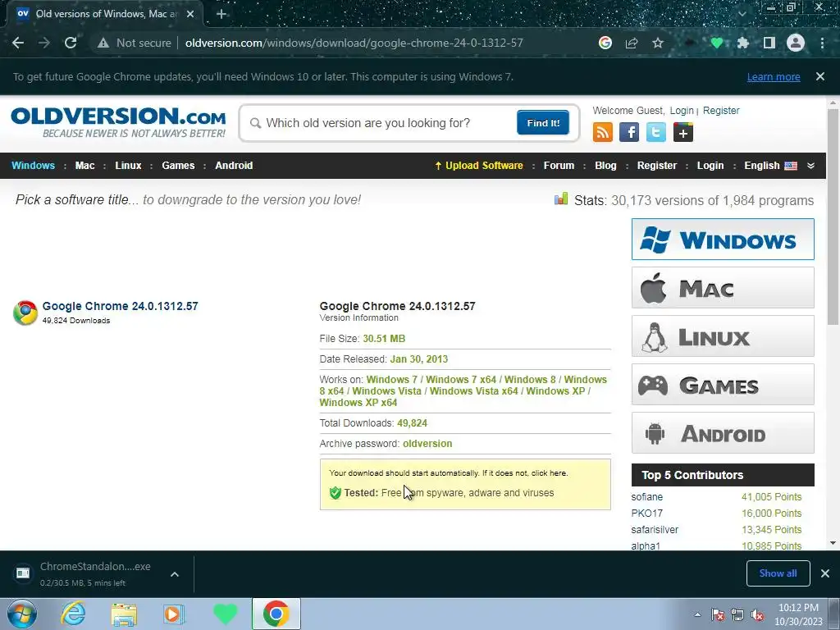Click the green heart extension icon in toolbar
The image size is (840, 630).
coord(717,43)
